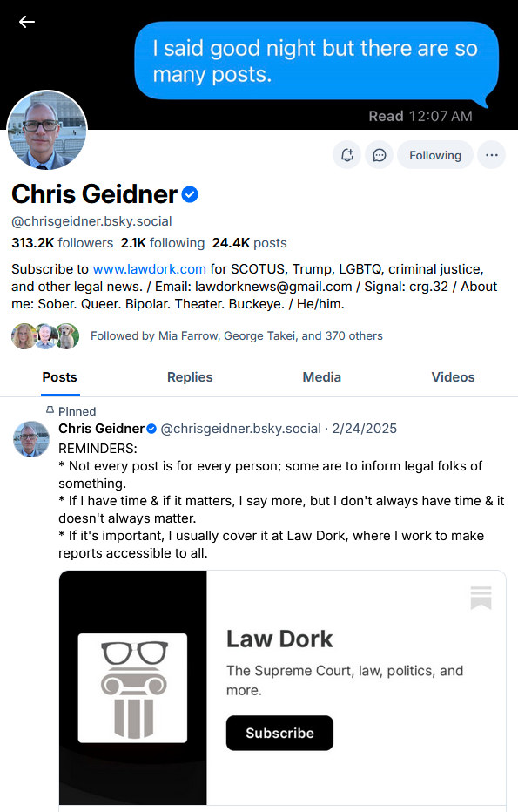Click the notification bell subscribe icon

tap(346, 155)
